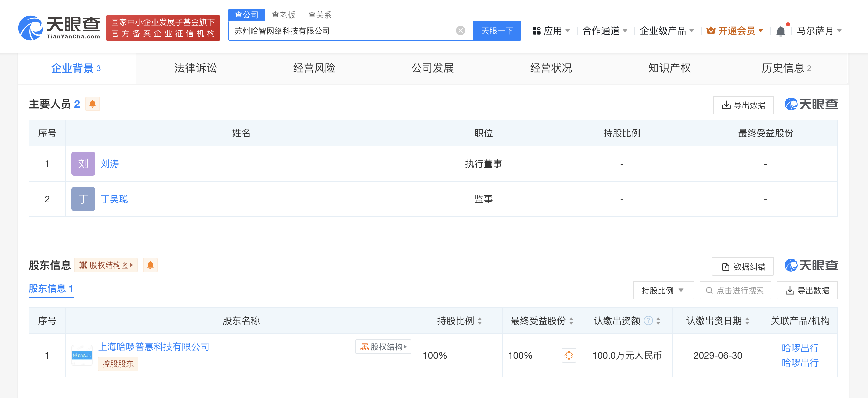Click the alert bell beside 主要人员
Screen dimensions: 868x398
pos(92,104)
